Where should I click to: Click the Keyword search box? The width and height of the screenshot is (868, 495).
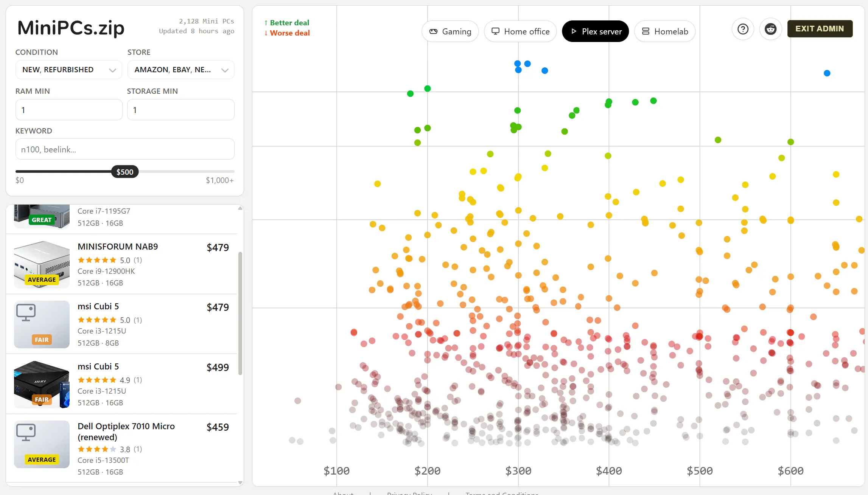coord(125,149)
